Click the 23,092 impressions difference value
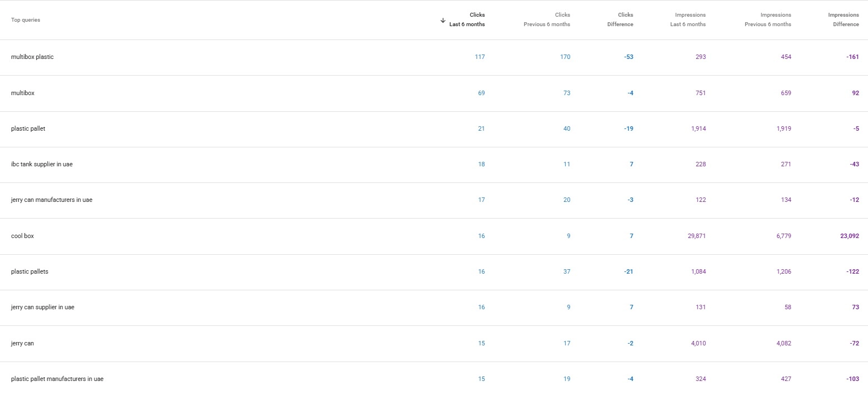This screenshot has height=396, width=868. click(850, 236)
